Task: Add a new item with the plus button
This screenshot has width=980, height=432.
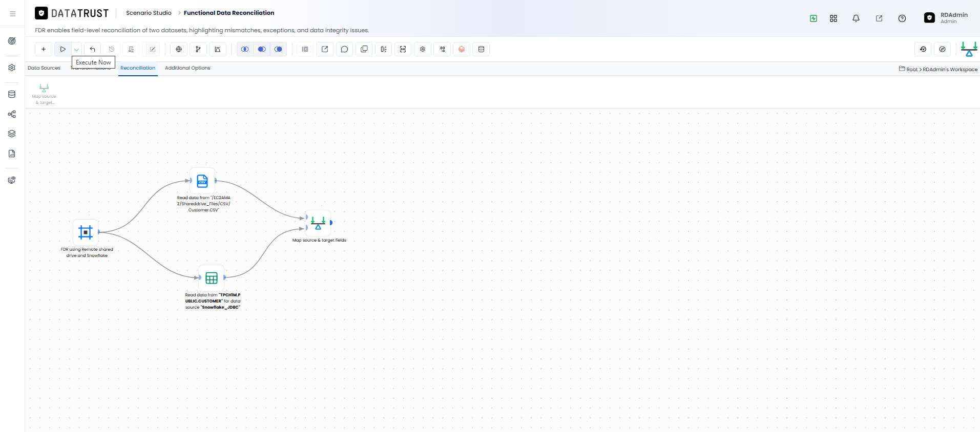Action: click(x=44, y=49)
